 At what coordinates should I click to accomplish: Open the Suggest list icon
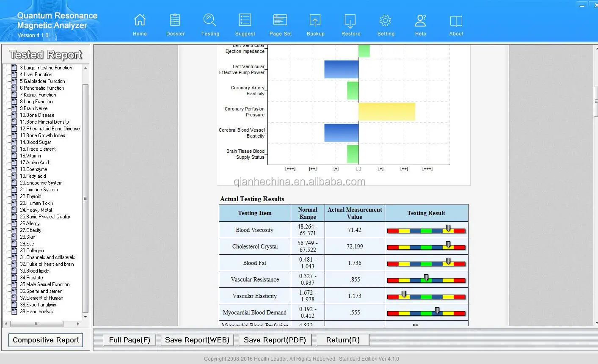click(x=245, y=20)
